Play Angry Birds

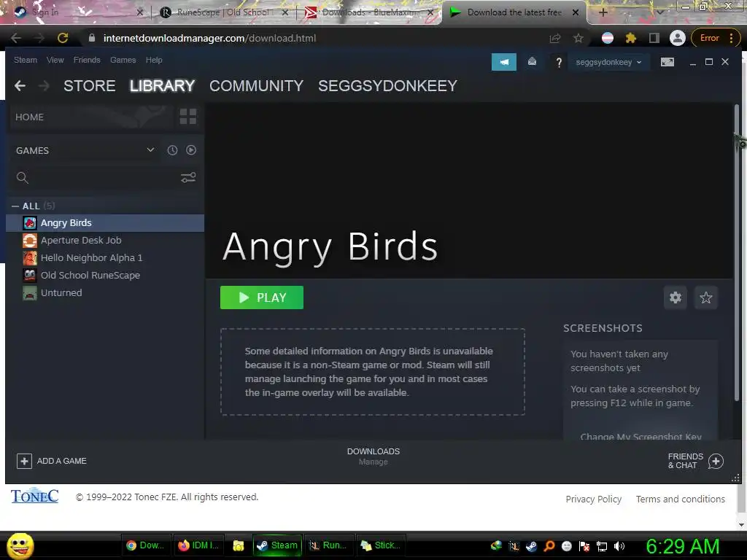click(x=262, y=297)
